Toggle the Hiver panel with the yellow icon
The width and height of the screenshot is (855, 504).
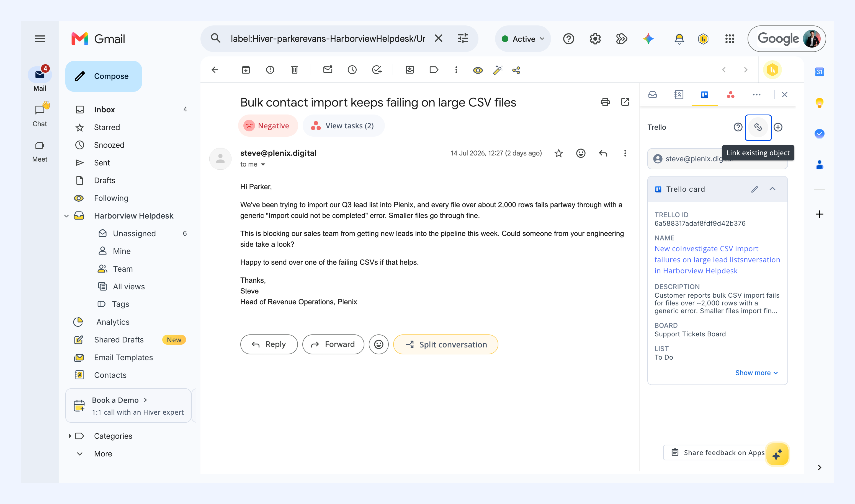pos(772,70)
